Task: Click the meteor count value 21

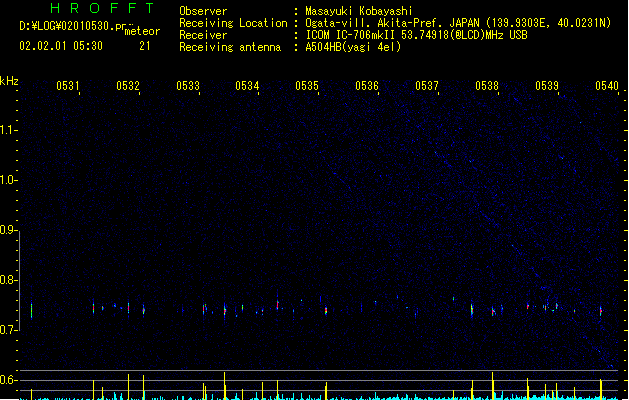Action: 145,46
